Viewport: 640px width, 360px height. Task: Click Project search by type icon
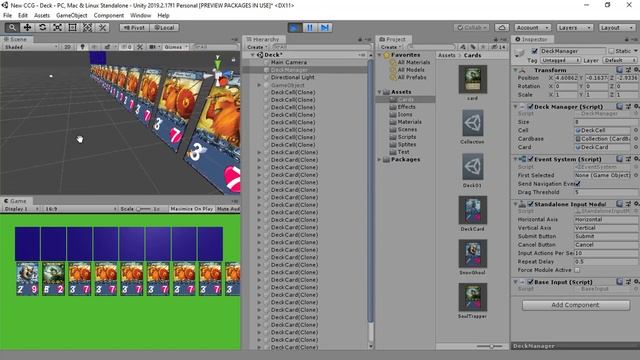(x=463, y=47)
